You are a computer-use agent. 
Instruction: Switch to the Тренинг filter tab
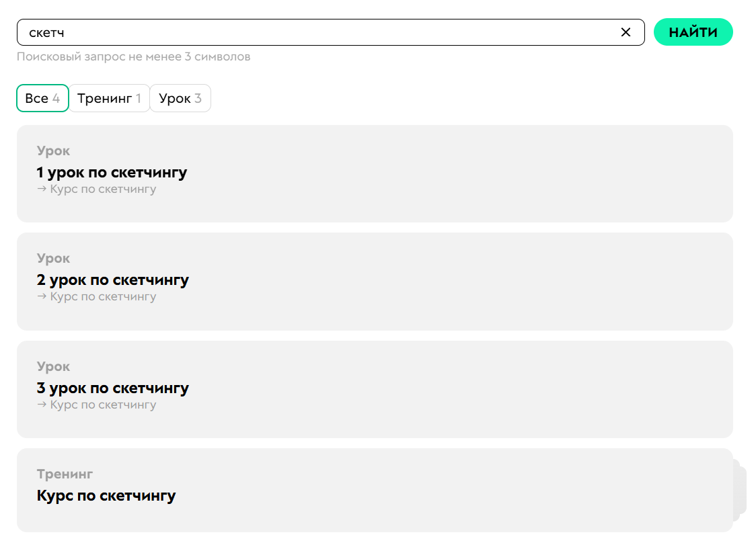click(109, 99)
